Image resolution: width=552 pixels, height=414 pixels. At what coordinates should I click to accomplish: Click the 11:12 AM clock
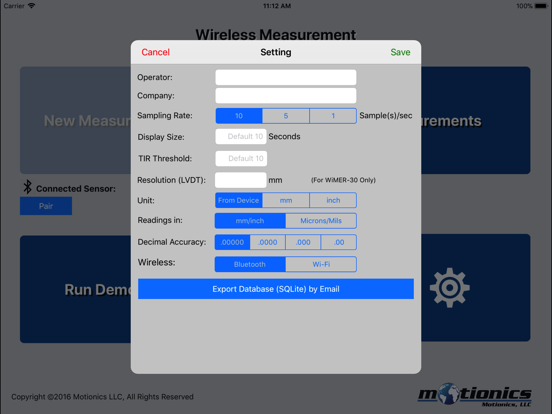[277, 6]
